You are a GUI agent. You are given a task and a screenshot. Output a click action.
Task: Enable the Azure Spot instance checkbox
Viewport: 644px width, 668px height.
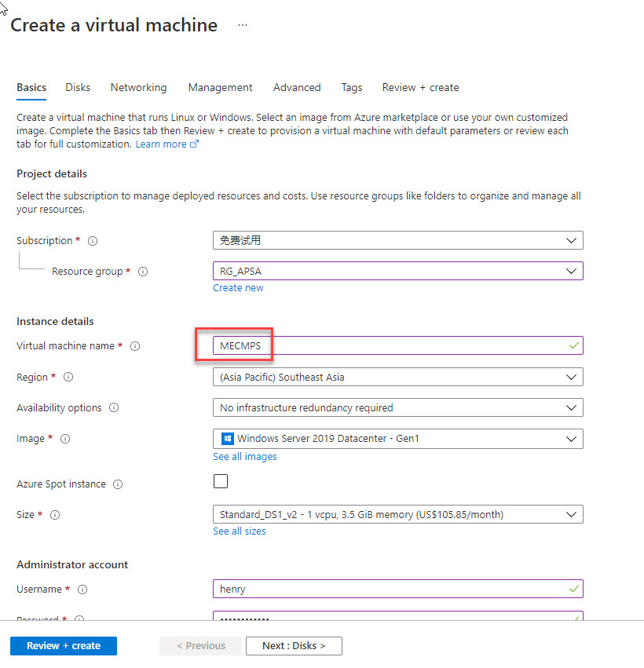[221, 480]
